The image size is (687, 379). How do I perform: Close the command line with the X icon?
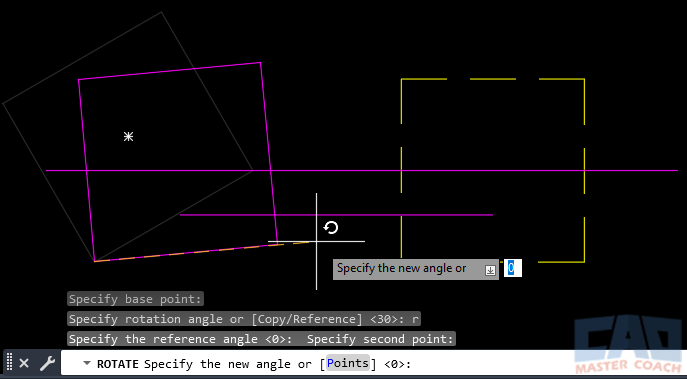[24, 363]
